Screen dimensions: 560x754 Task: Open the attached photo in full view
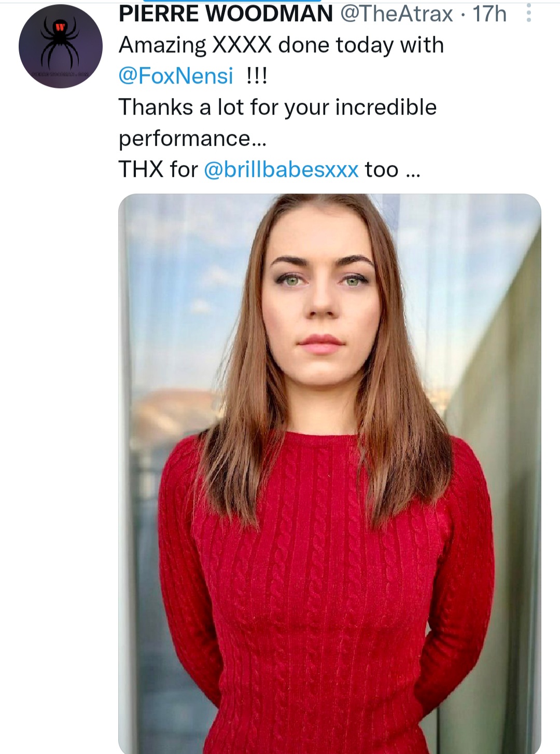tap(330, 363)
